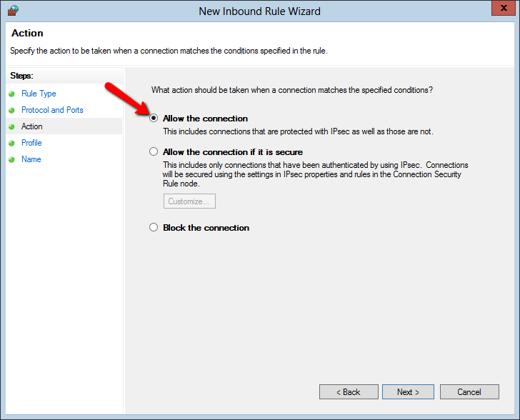The height and width of the screenshot is (420, 520).
Task: Click the firewall icon in title bar
Action: [x=13, y=11]
